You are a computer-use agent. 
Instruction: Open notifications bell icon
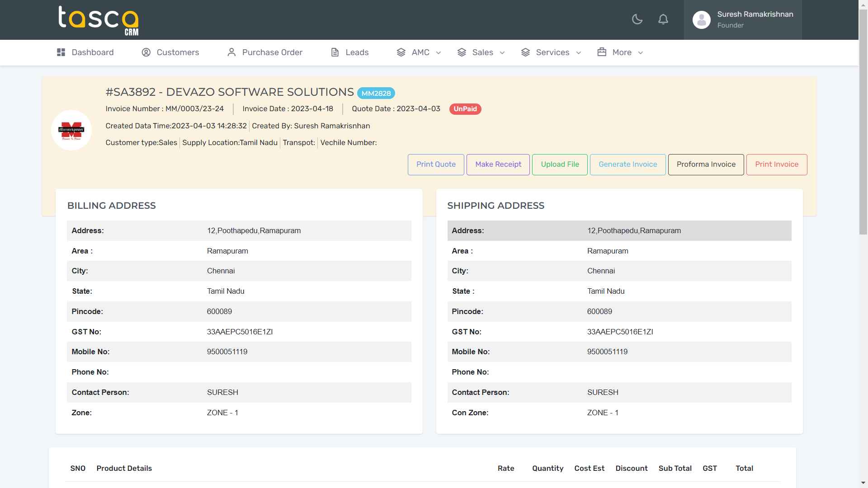click(663, 19)
